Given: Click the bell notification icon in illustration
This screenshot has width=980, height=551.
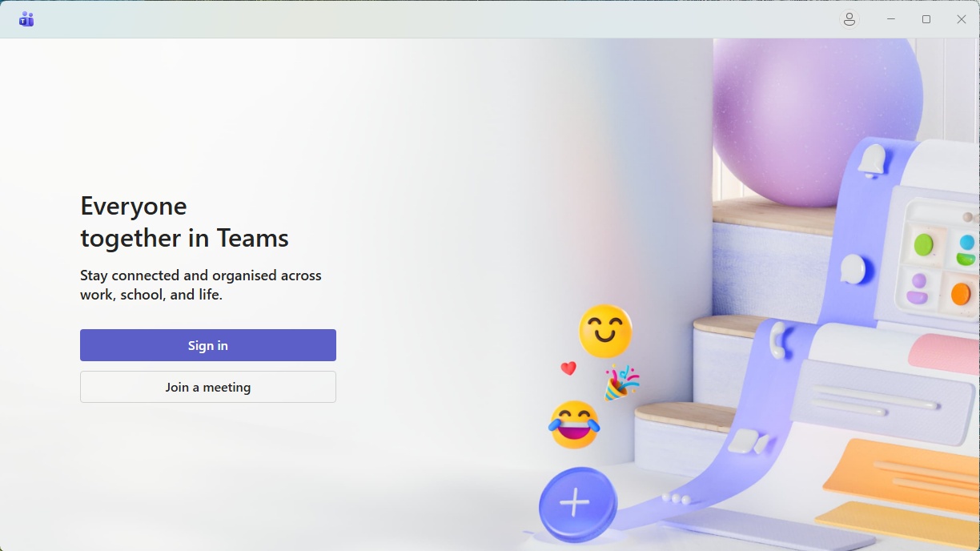Looking at the screenshot, I should click(871, 160).
